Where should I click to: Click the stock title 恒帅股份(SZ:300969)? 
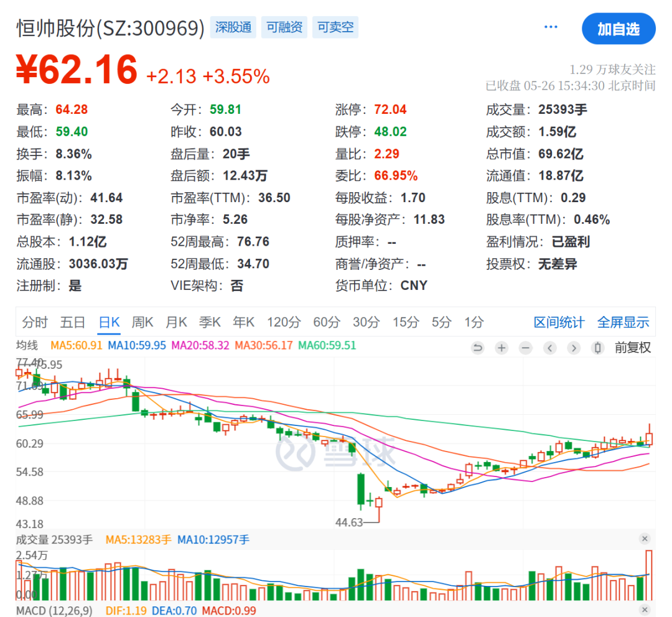click(111, 28)
